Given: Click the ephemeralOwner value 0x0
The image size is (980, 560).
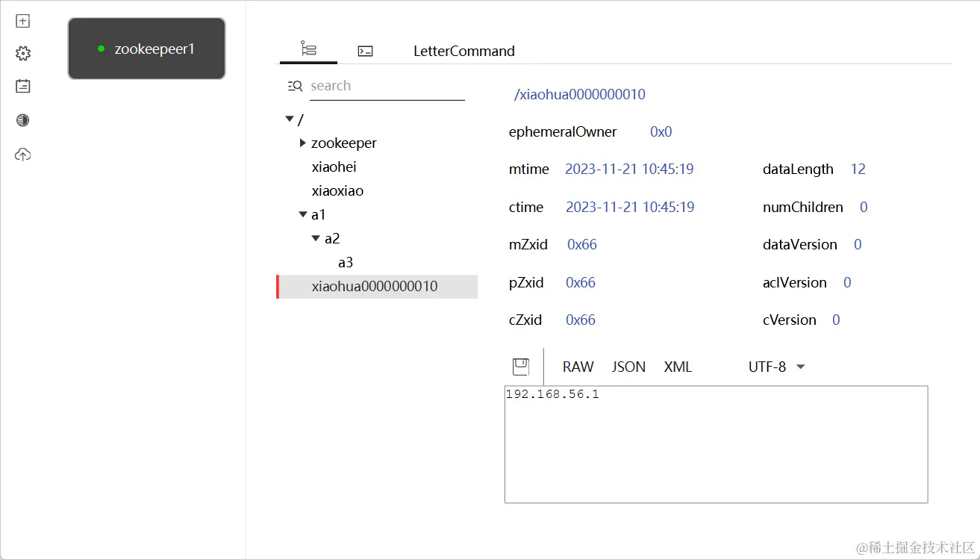Looking at the screenshot, I should 661,132.
